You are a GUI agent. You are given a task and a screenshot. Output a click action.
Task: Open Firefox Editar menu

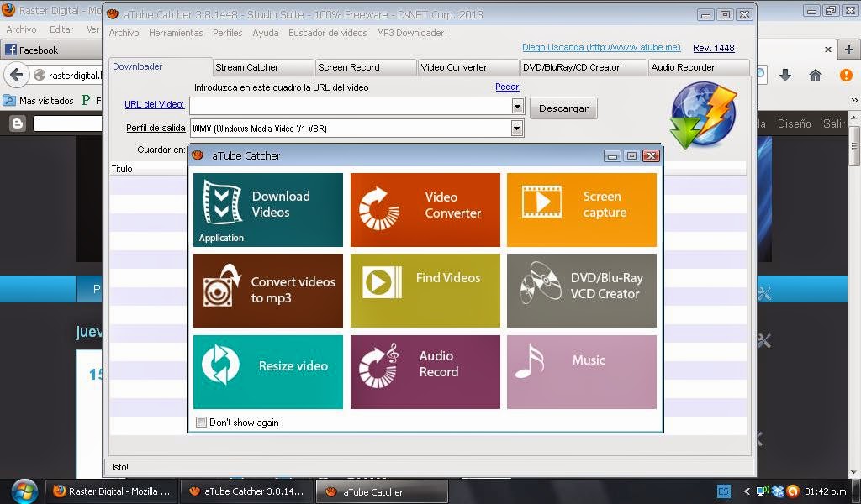61,29
